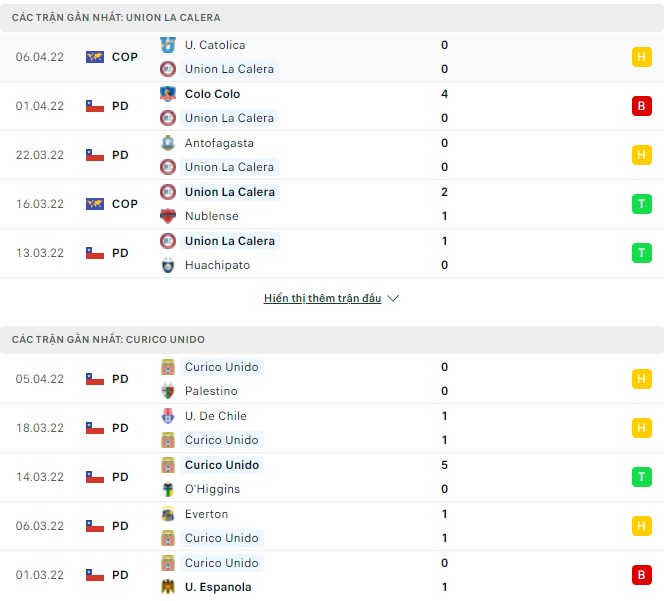Click the Nublense team crest icon

point(168,216)
